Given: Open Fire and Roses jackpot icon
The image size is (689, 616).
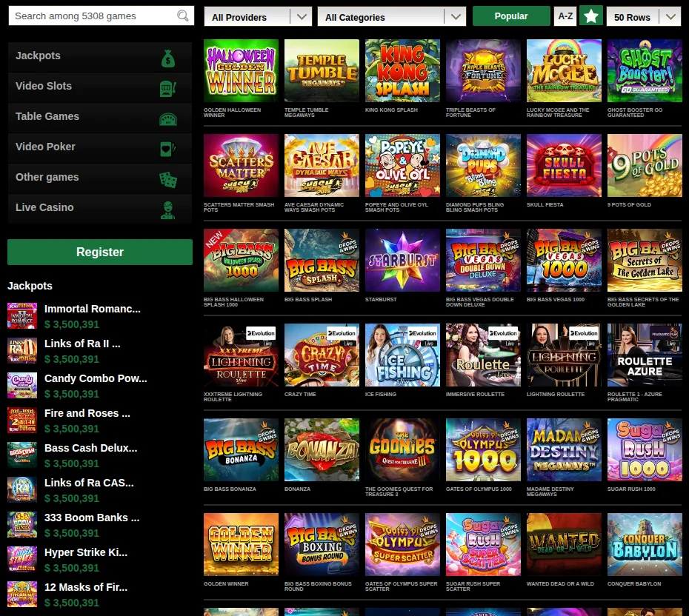Looking at the screenshot, I should (22, 421).
